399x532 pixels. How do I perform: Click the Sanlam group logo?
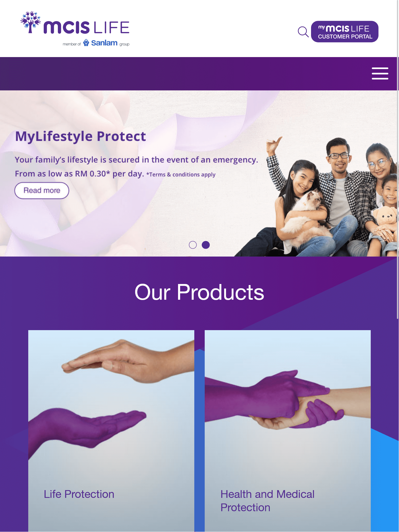[x=100, y=43]
